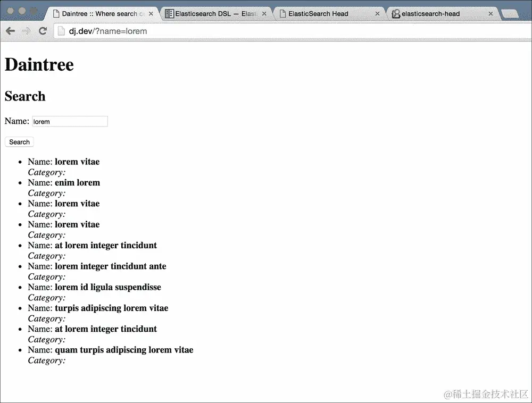Switch to the elasticsearch-head tab

[443, 14]
